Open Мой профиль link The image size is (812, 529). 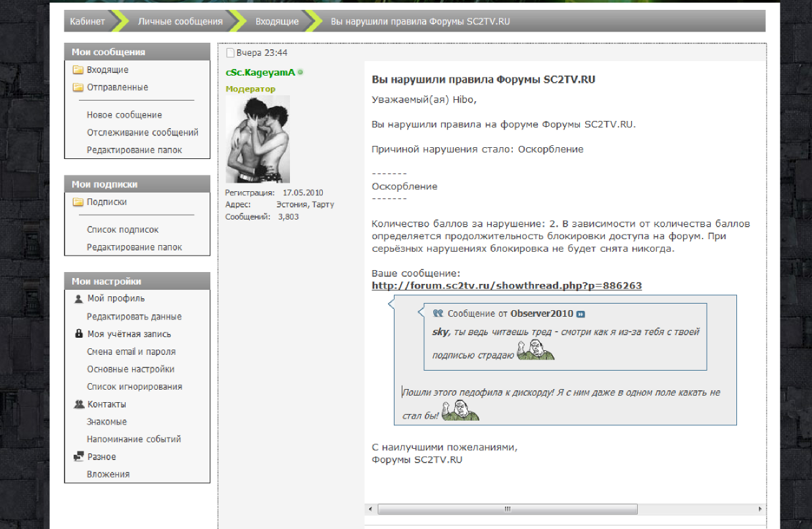[116, 298]
